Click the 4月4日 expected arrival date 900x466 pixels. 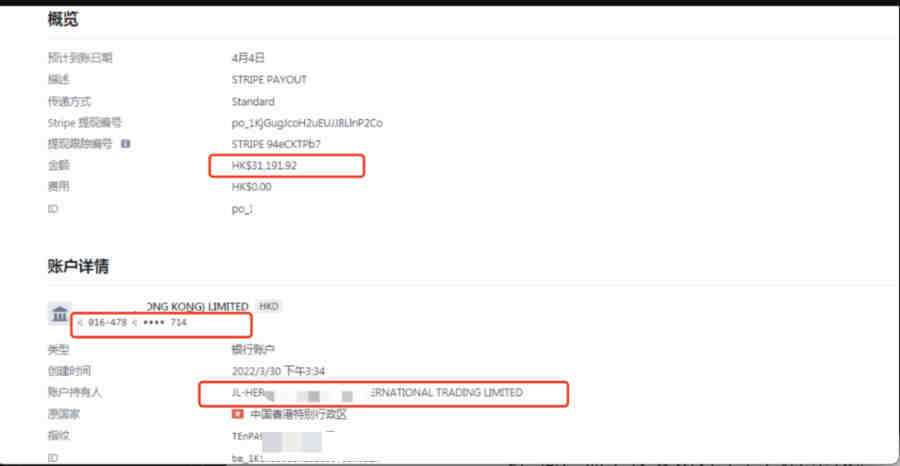point(249,58)
